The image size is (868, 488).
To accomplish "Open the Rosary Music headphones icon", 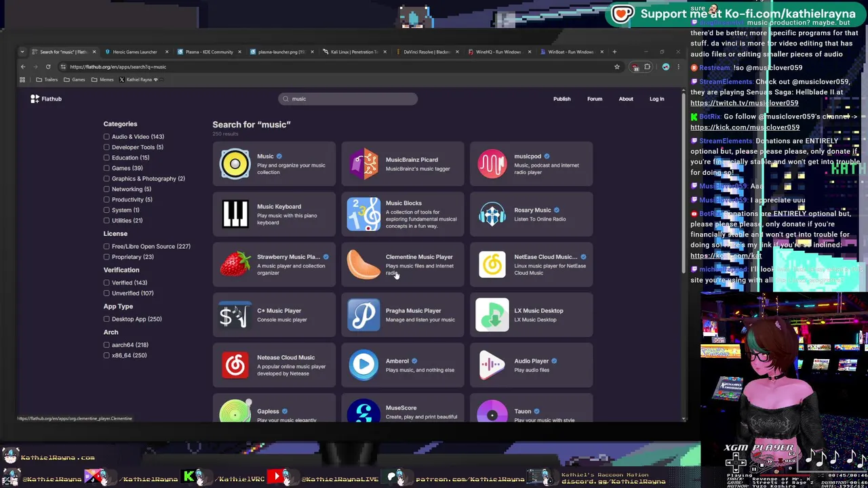I will [x=492, y=213].
